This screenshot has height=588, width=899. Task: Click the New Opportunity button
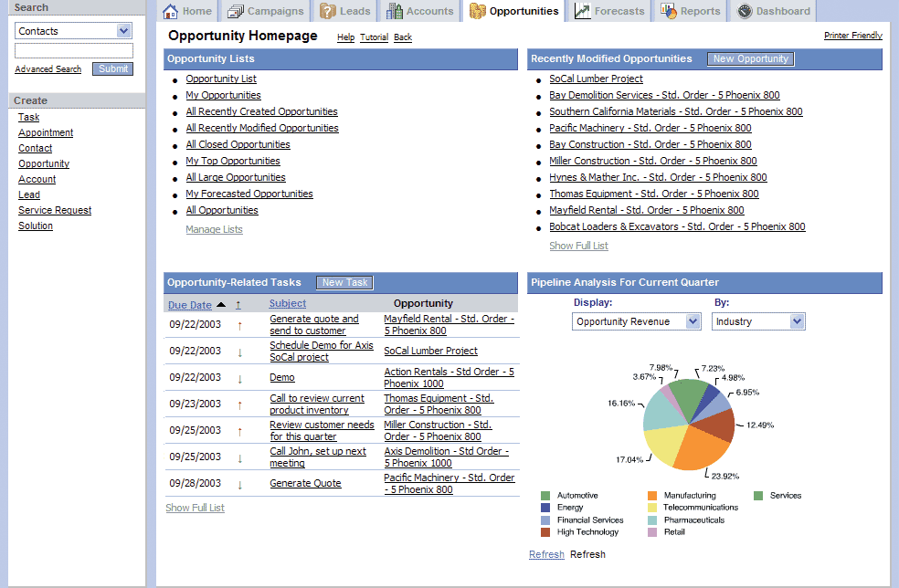[750, 58]
